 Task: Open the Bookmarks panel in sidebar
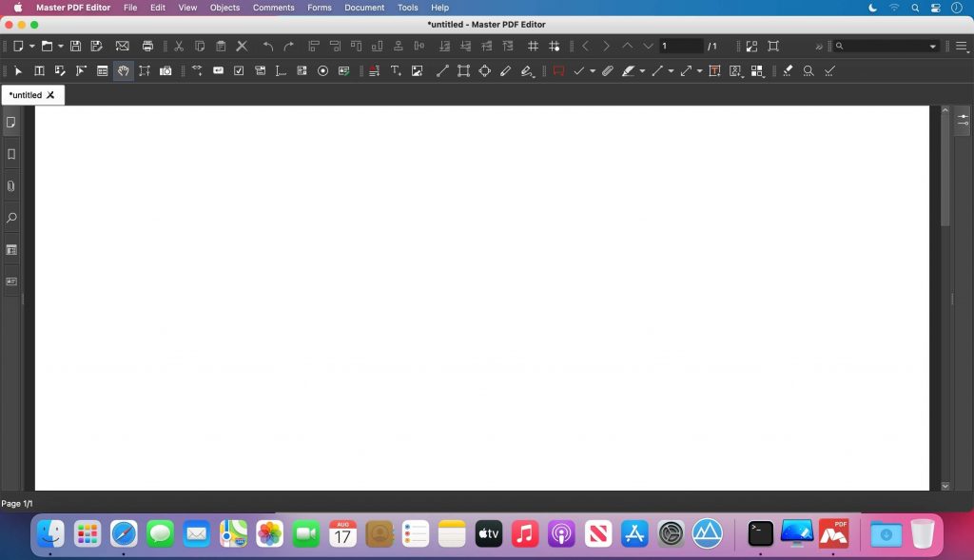(x=11, y=154)
